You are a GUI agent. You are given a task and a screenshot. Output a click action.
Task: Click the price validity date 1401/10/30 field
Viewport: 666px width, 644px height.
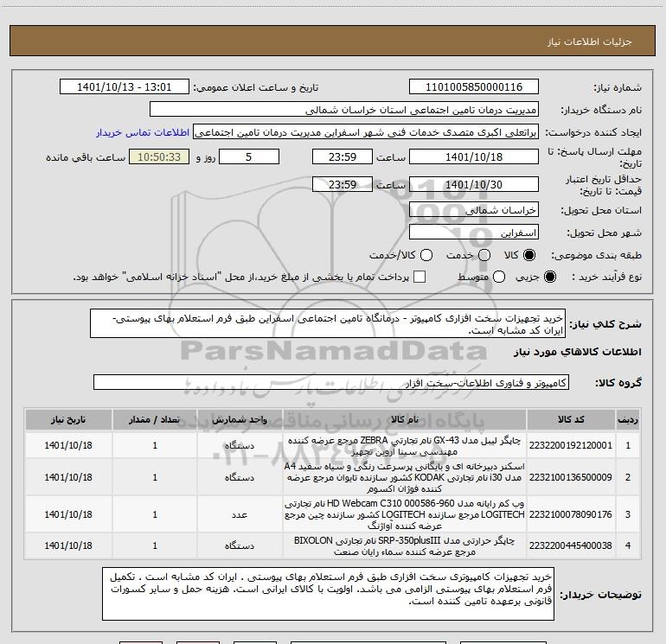coord(474,185)
